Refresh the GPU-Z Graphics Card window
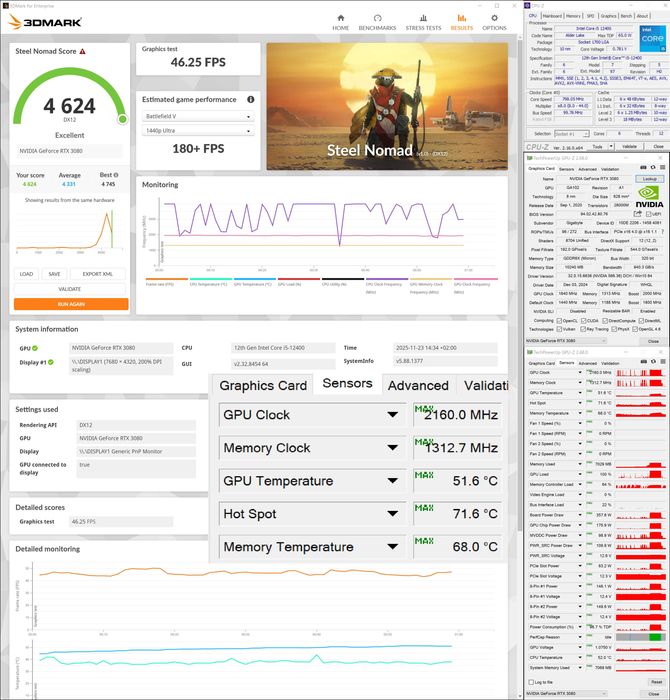Screen dimensions: 670x700 point(653,167)
